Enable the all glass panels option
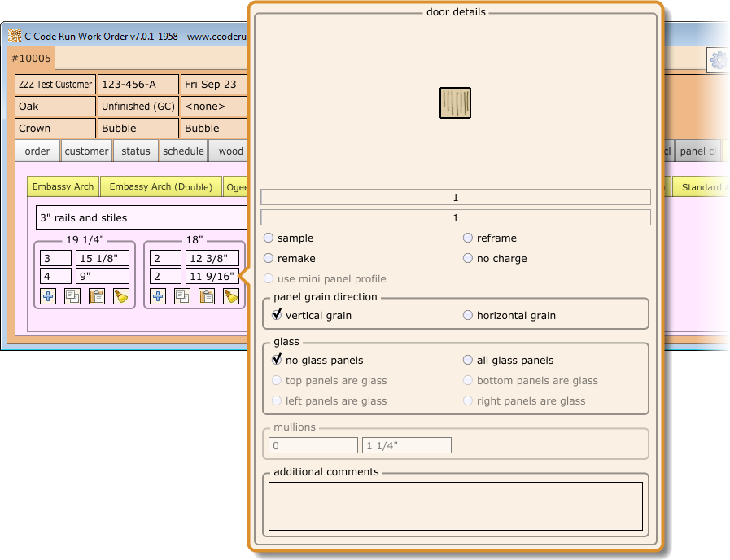This screenshot has width=730, height=560. [468, 360]
